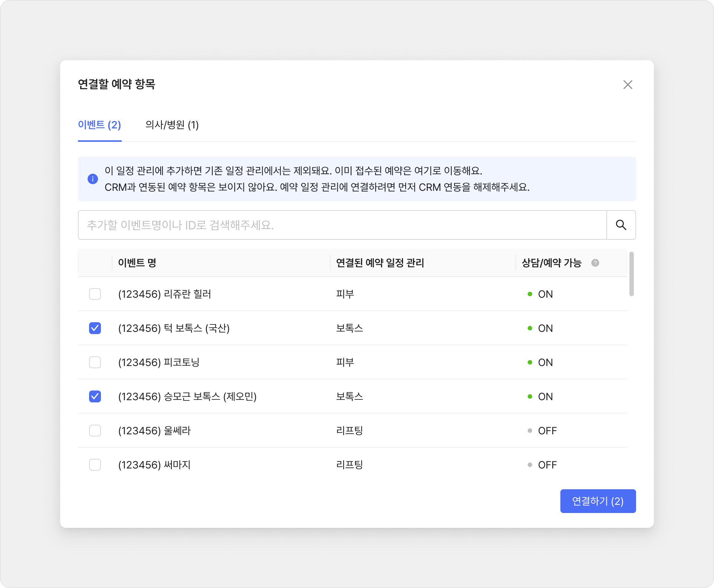The height and width of the screenshot is (588, 714).
Task: Switch to the 의사/병원 (1) tab
Action: 172,125
